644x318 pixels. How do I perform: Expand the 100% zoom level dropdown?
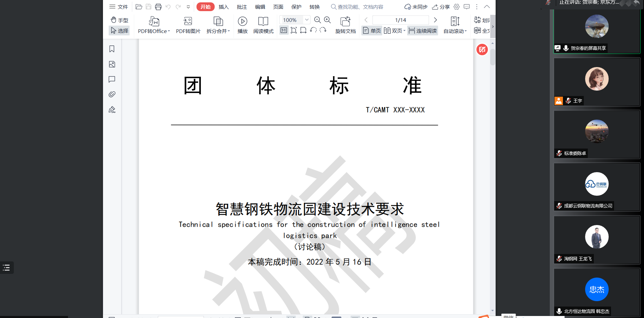(x=307, y=20)
